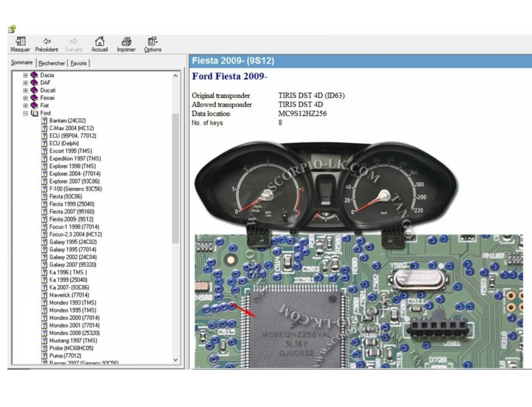Screen dimensions: 532x407
Task: Collapse the Ford tree node
Action: [25, 113]
